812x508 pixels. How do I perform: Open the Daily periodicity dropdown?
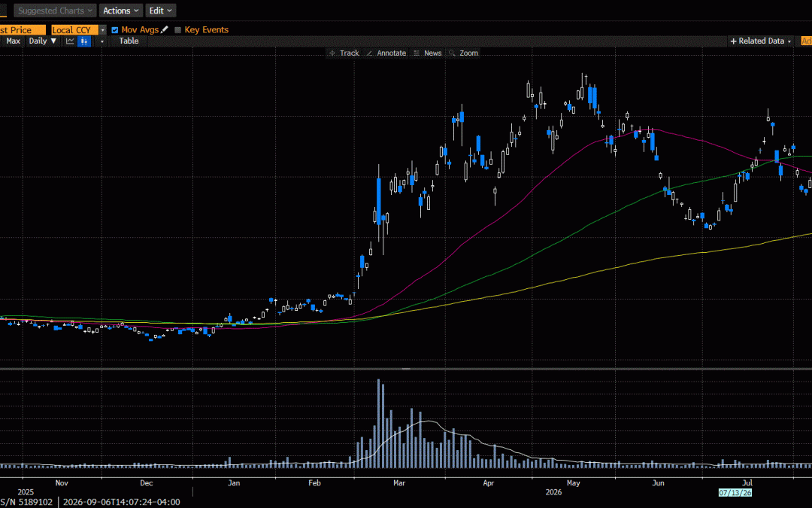click(x=42, y=41)
